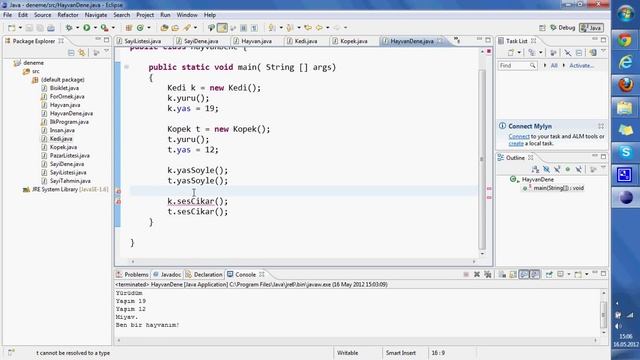
Task: Click the Last Edit Location arrow icon
Action: tap(309, 28)
